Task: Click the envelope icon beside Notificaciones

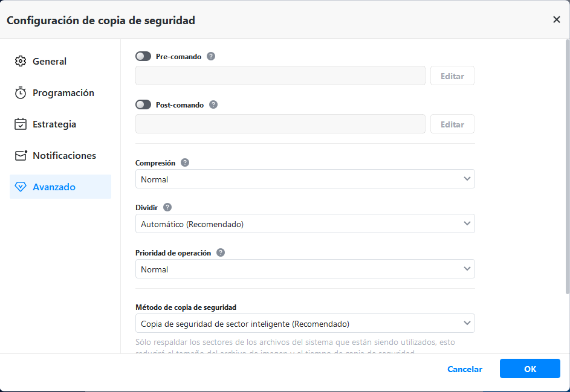Action: coord(21,155)
